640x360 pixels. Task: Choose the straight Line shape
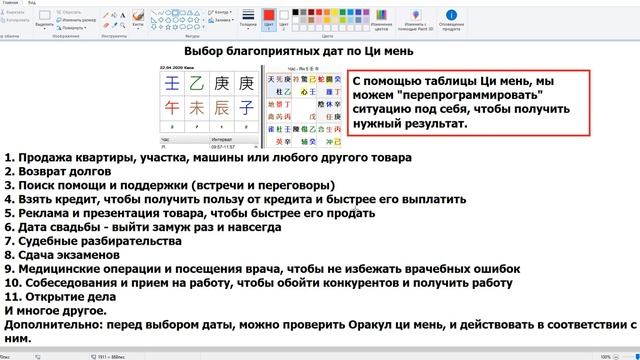(x=154, y=13)
